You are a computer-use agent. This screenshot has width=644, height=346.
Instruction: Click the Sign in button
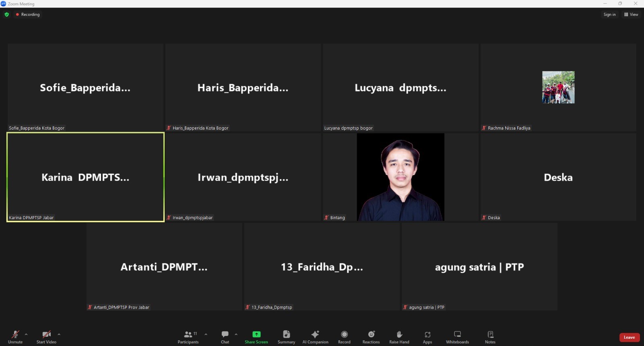pos(609,15)
